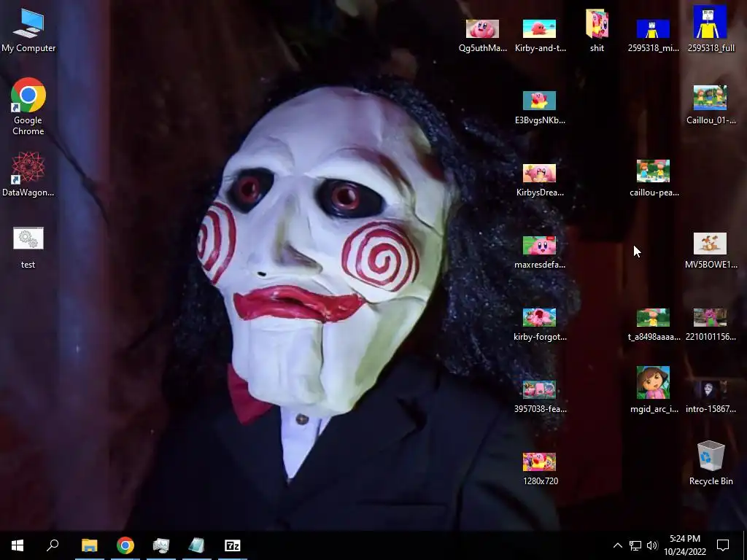Select the maxresdefa image file
The width and height of the screenshot is (747, 560).
540,252
